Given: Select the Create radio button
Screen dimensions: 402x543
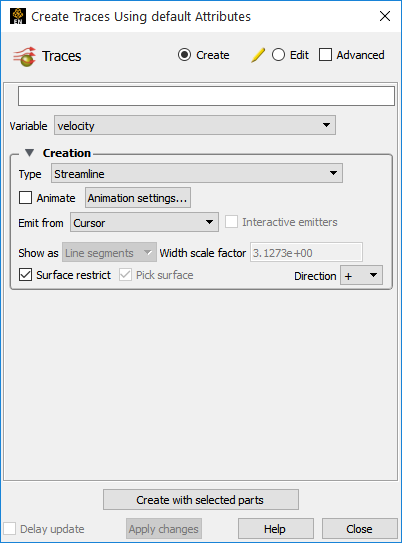Looking at the screenshot, I should [x=184, y=55].
